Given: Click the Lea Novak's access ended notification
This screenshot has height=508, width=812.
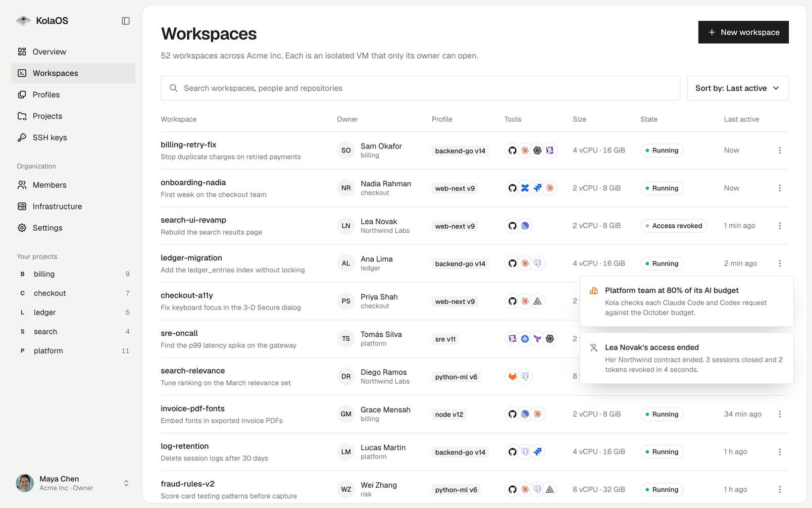Looking at the screenshot, I should click(x=686, y=358).
